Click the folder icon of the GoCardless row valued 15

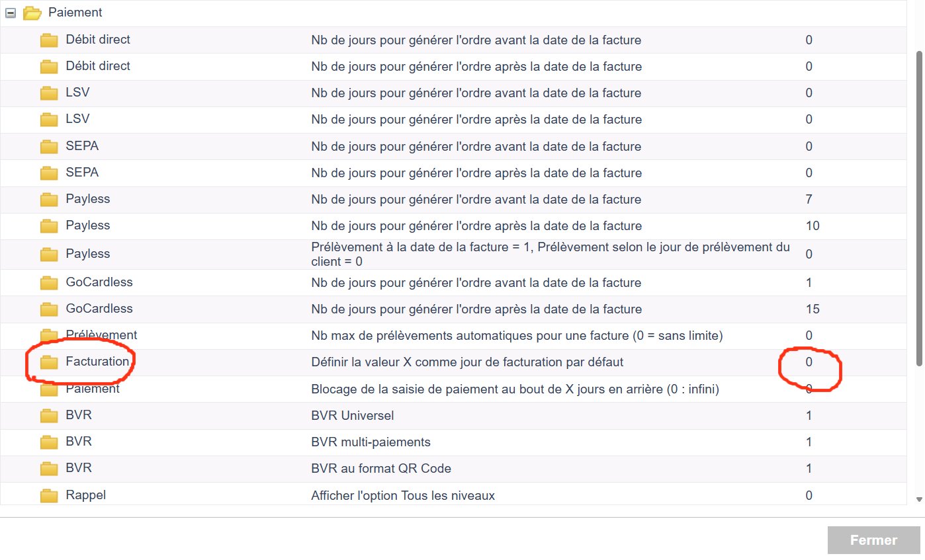pyautogui.click(x=49, y=309)
